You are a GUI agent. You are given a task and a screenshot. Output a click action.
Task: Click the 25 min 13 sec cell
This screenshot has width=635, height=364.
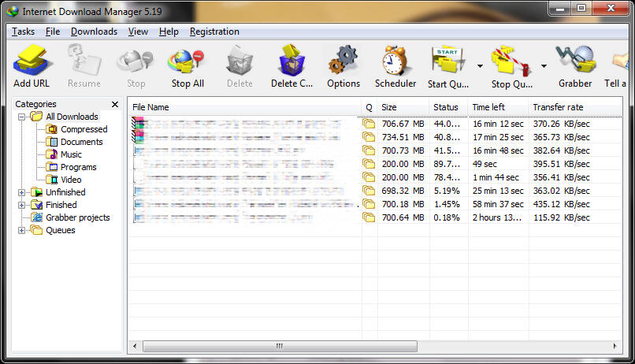pos(498,191)
